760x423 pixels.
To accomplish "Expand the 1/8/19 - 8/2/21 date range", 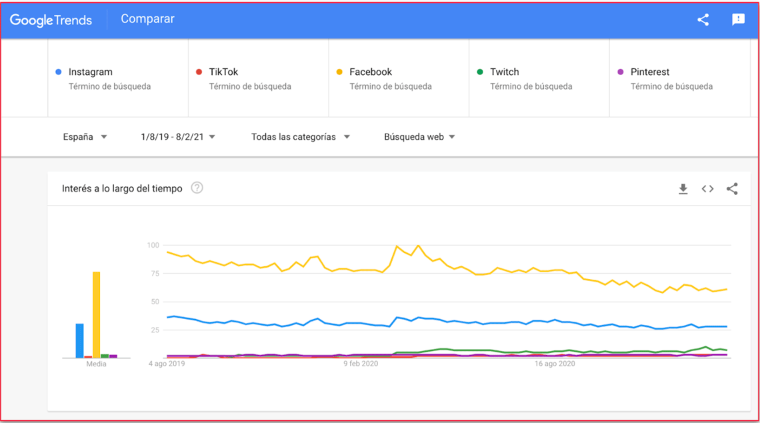I will pos(178,137).
